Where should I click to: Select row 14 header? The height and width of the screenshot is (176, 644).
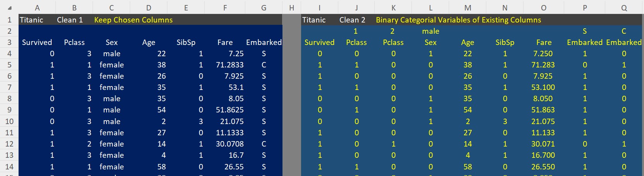click(9, 167)
